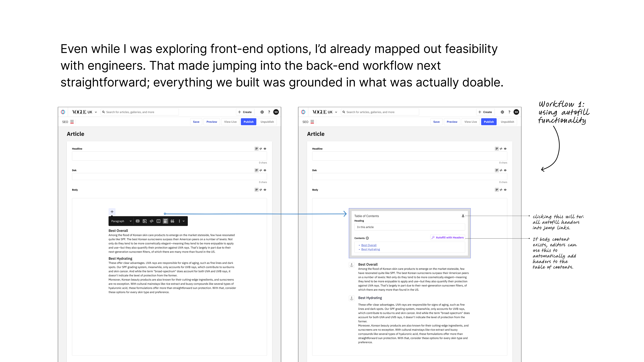Click Preview in the right editor
644x362 pixels.
click(x=452, y=122)
